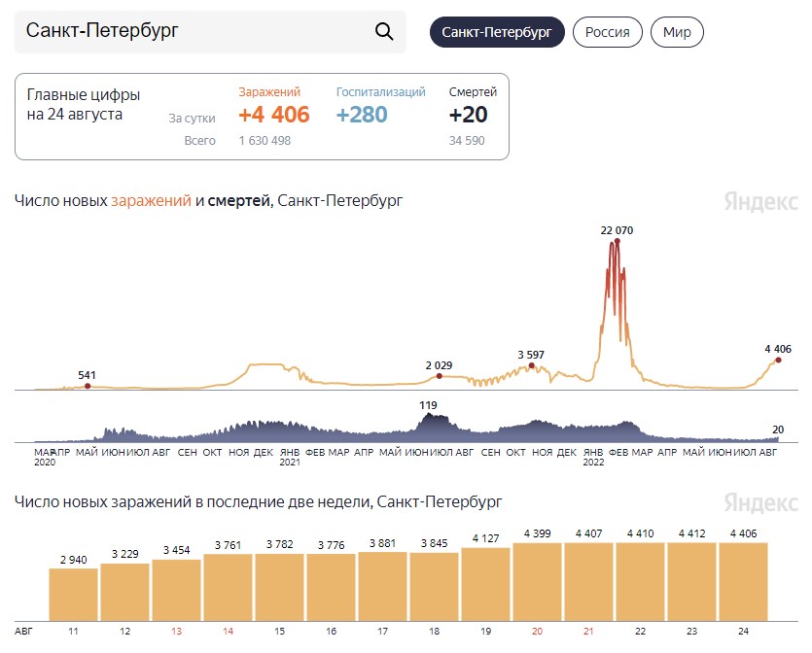The width and height of the screenshot is (812, 653).
Task: Click the 2 029 infections marker dot
Action: pos(440,376)
